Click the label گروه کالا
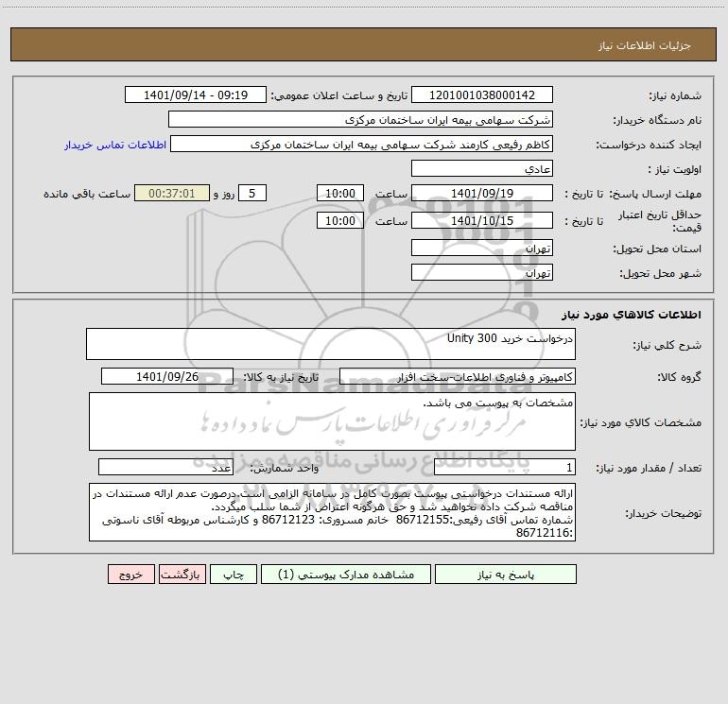The height and width of the screenshot is (704, 728). [680, 377]
